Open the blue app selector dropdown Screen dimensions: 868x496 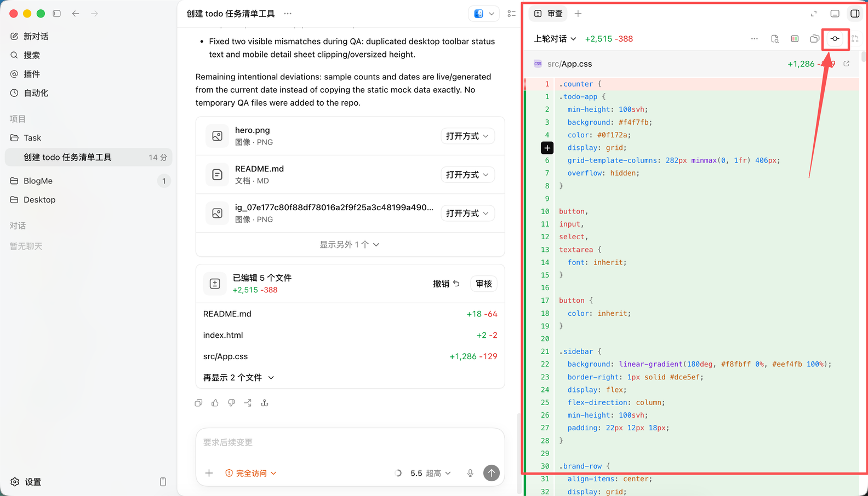tap(484, 14)
